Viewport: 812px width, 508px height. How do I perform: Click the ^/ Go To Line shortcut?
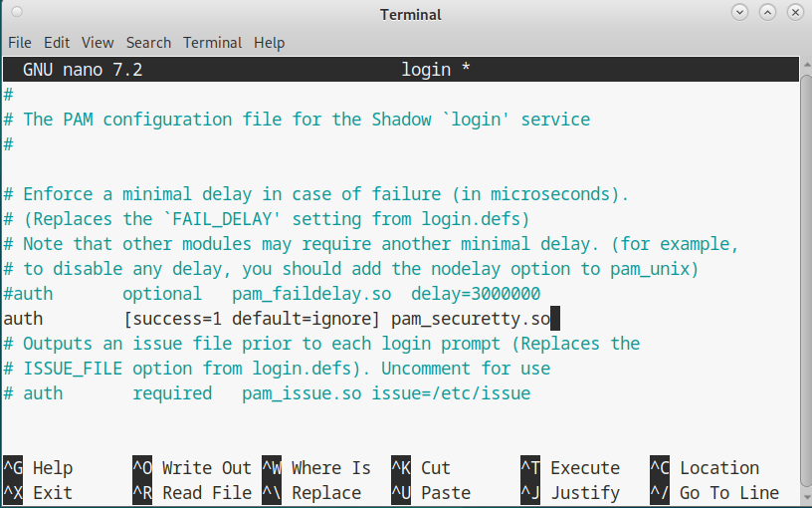[x=714, y=493]
